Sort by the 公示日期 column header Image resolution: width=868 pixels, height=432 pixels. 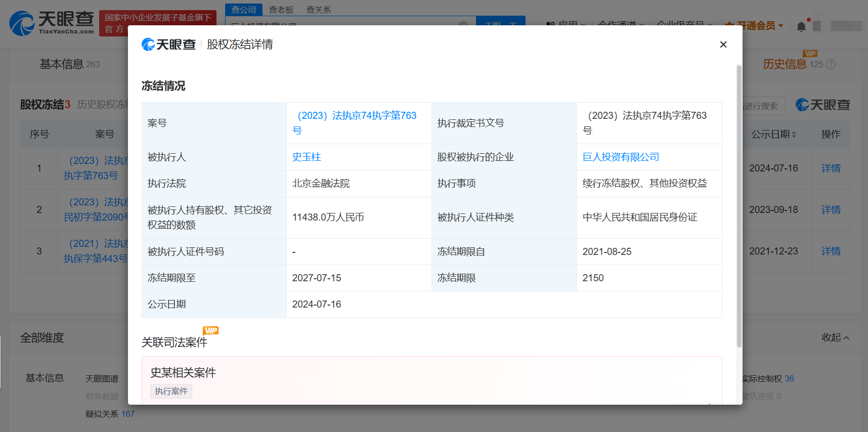point(773,134)
